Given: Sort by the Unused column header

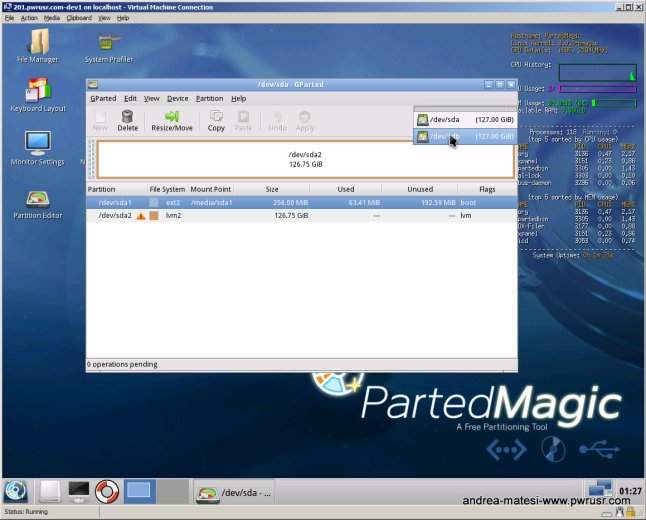Looking at the screenshot, I should [x=420, y=189].
